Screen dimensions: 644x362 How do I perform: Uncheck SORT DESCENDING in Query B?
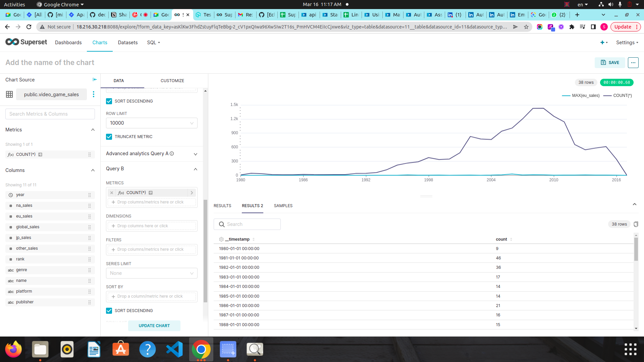[109, 310]
